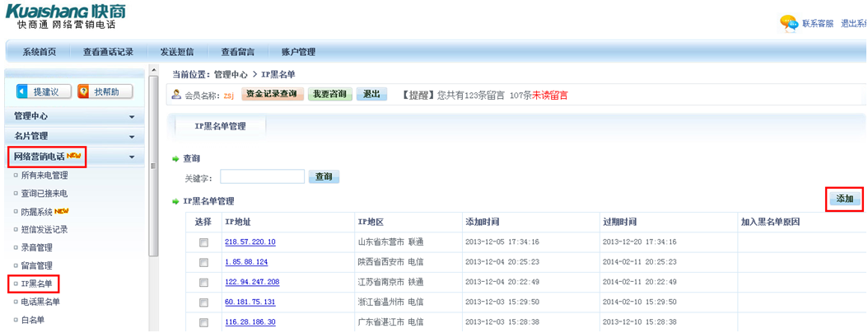Open the 60.181.75.131 IP address link
This screenshot has height=333, width=868.
click(x=250, y=302)
